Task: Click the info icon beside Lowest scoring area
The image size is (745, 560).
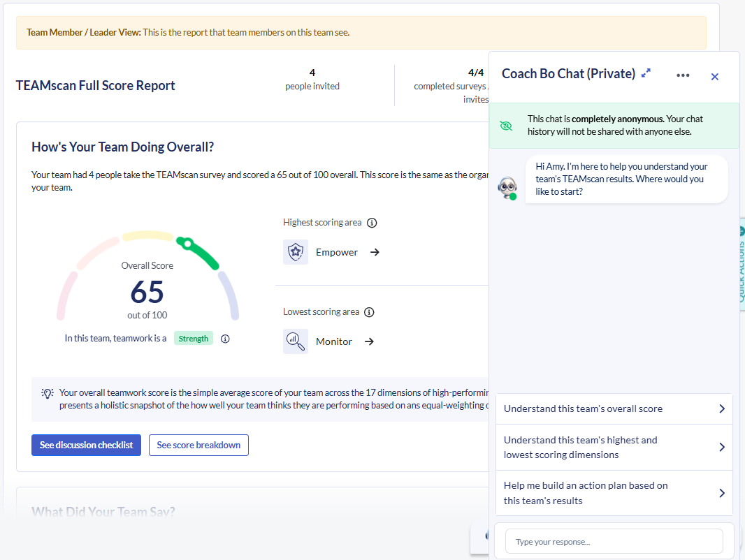Action: pos(369,312)
